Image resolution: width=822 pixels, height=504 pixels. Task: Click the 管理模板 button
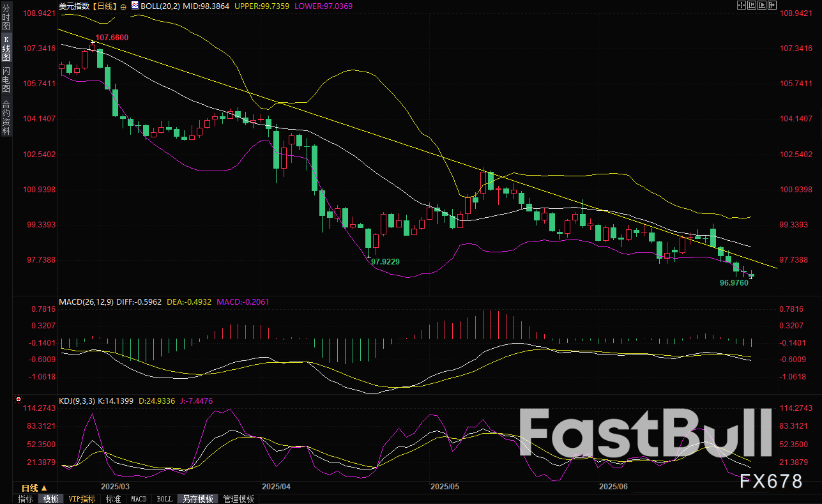coord(238,499)
